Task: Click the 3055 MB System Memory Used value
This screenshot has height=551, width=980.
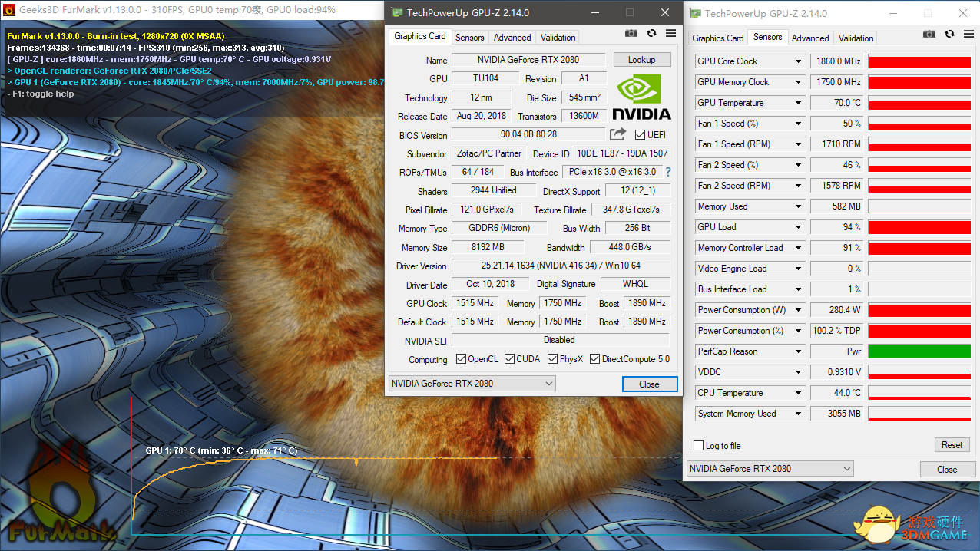Action: [x=836, y=414]
